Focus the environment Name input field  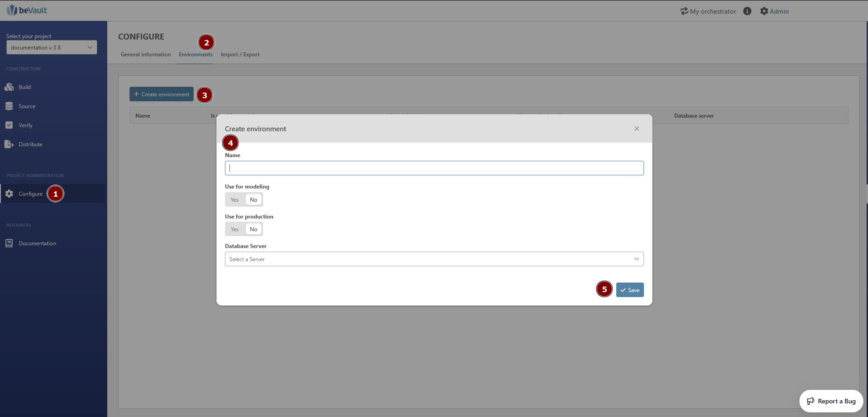tap(434, 168)
